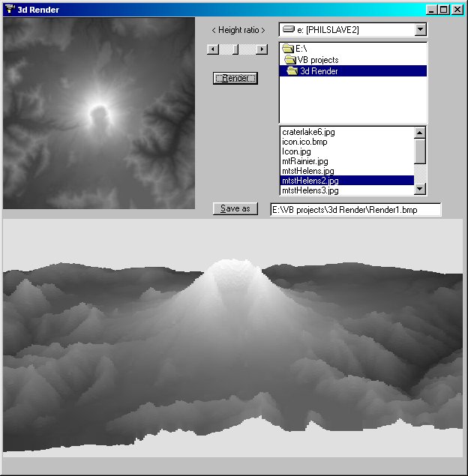468x476 pixels.
Task: Maximize the 3d Render window
Action: [x=443, y=10]
